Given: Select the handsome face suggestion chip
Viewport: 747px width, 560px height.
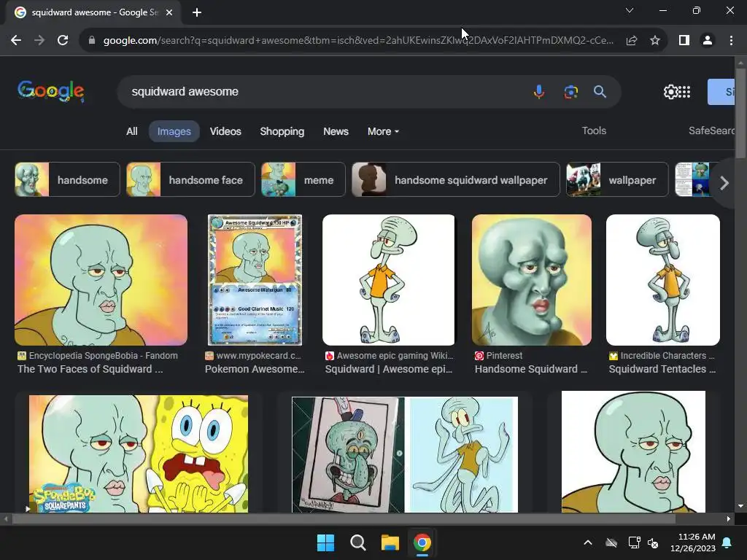Looking at the screenshot, I should point(190,179).
